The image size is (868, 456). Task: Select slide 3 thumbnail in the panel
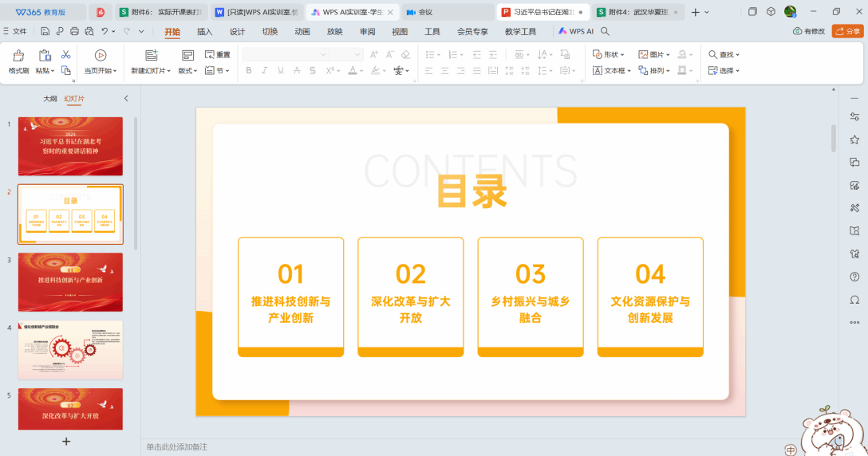pos(70,281)
